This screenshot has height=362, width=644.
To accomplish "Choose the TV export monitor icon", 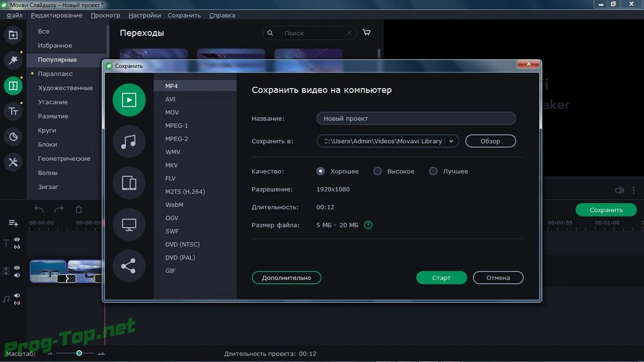I will [x=129, y=225].
